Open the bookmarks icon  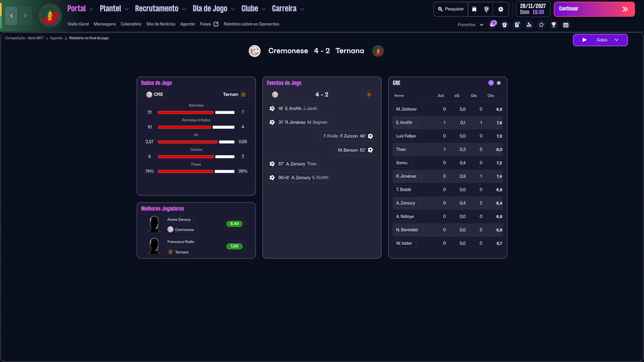click(x=474, y=9)
